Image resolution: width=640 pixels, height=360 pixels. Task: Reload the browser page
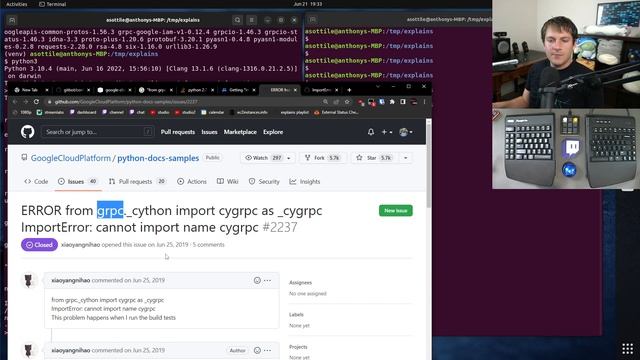coord(36,102)
